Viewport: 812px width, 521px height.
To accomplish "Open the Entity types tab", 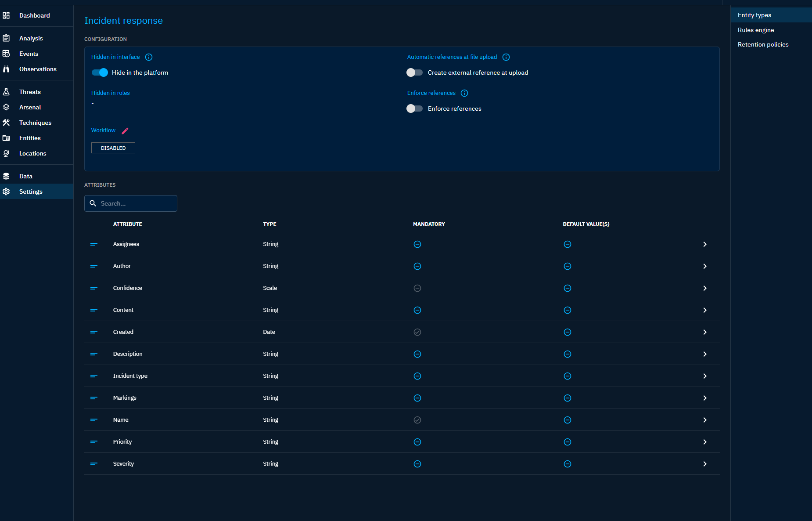I will pyautogui.click(x=771, y=15).
